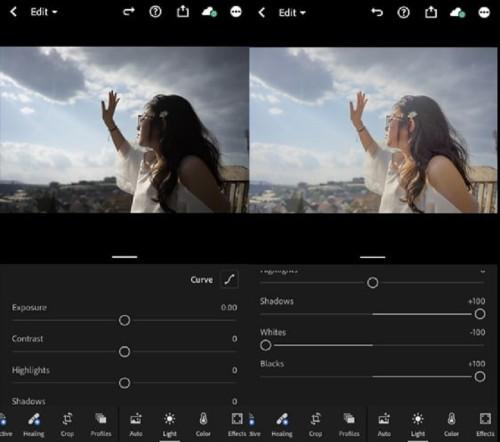
Task: Open Profiles in right screen
Action: (x=349, y=425)
